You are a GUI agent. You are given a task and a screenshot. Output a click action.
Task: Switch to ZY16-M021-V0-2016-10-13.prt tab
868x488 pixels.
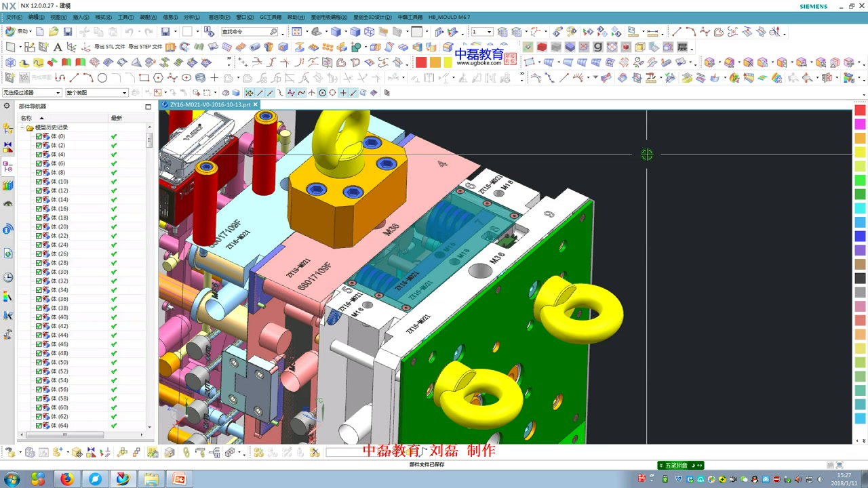point(210,105)
